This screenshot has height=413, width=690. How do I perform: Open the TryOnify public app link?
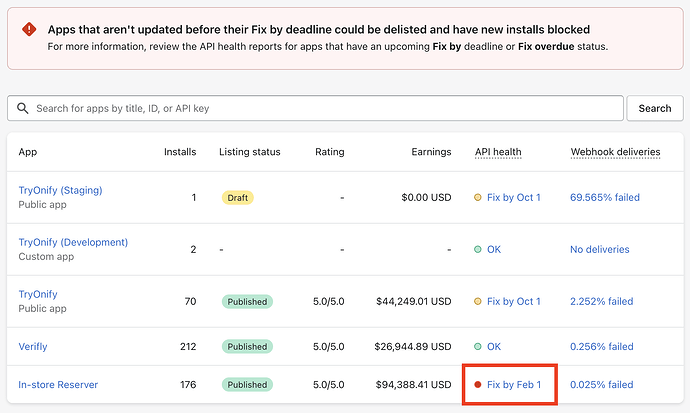pos(38,294)
